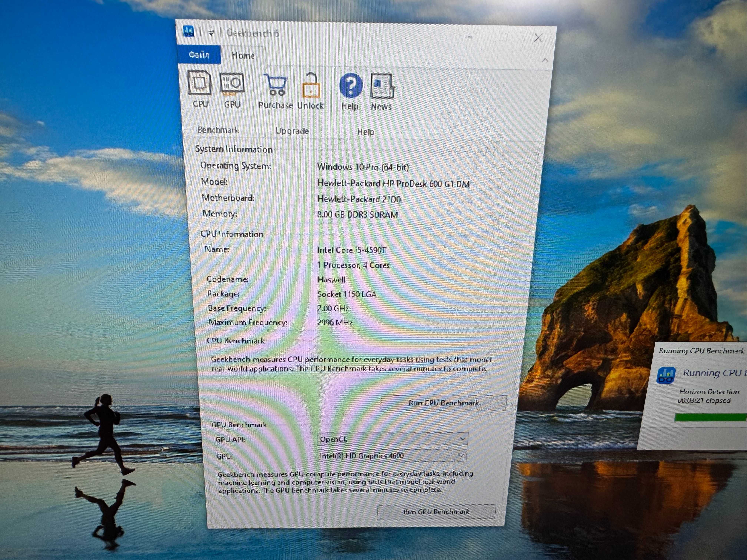
Task: Minimize the Geekbench 6 window
Action: [469, 36]
